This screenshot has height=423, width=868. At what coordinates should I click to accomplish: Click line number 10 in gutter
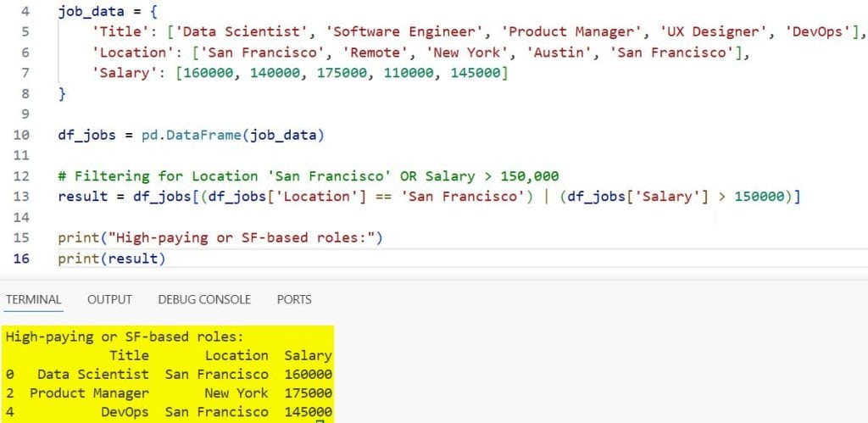[21, 135]
